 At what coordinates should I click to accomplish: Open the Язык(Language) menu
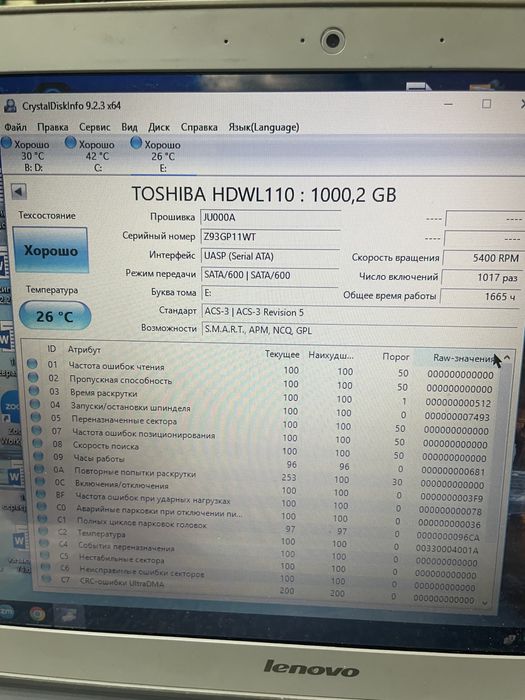[x=264, y=127]
